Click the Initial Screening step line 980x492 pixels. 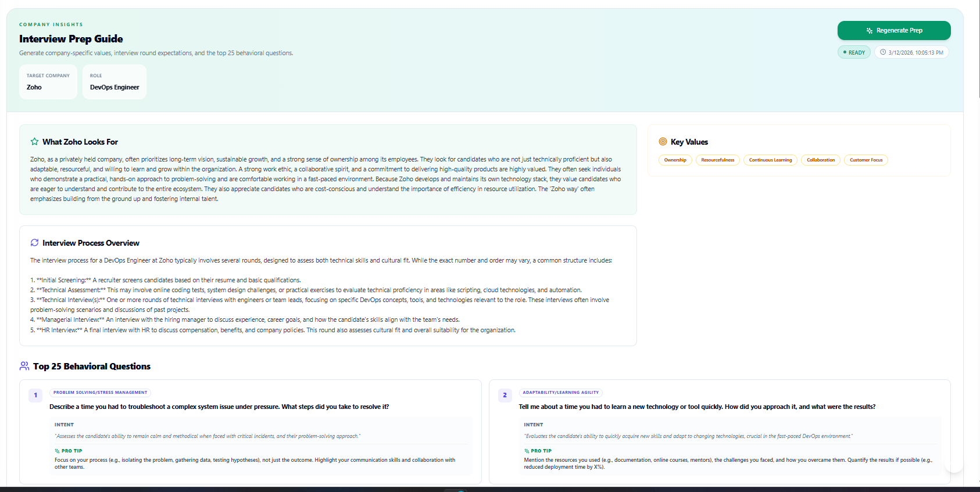[166, 280]
